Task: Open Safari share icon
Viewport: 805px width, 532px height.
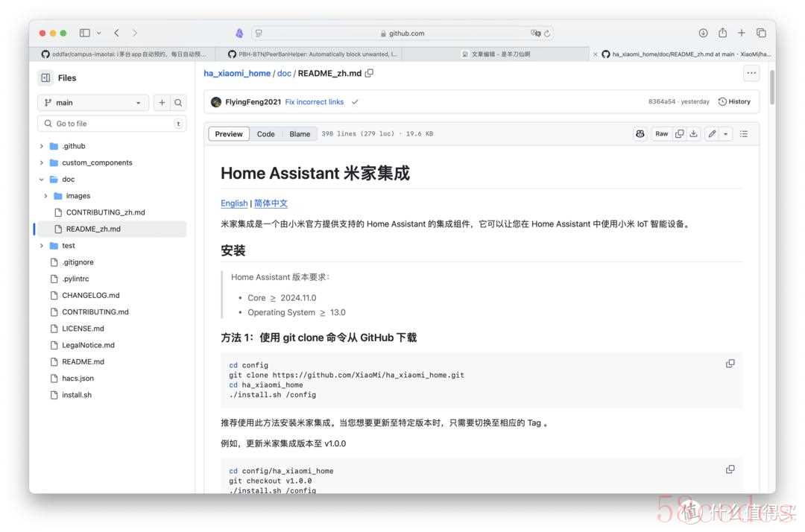Action: click(722, 33)
